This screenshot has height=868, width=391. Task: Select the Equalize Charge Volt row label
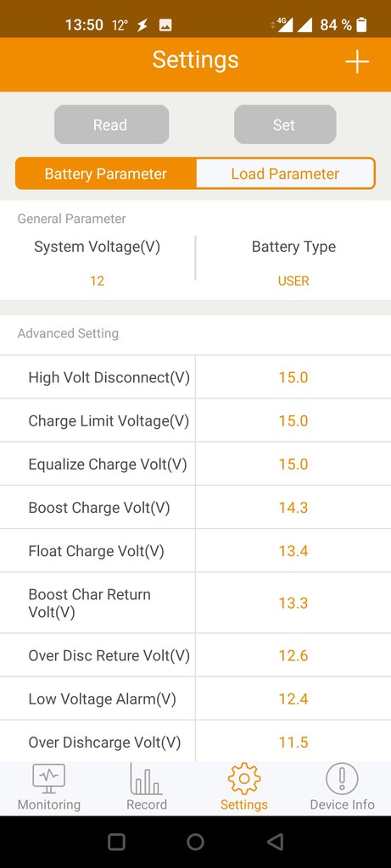pyautogui.click(x=108, y=465)
